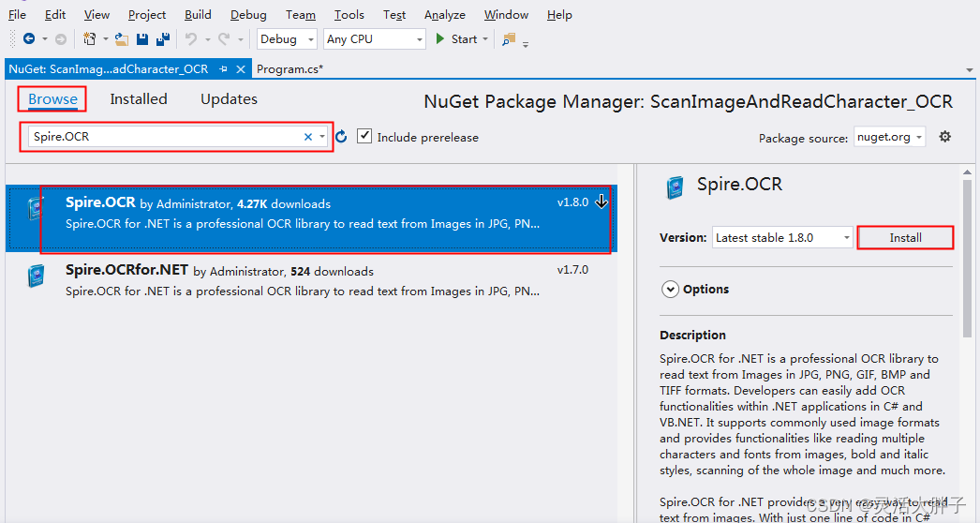The width and height of the screenshot is (980, 523).
Task: Select the Updates tab
Action: (229, 98)
